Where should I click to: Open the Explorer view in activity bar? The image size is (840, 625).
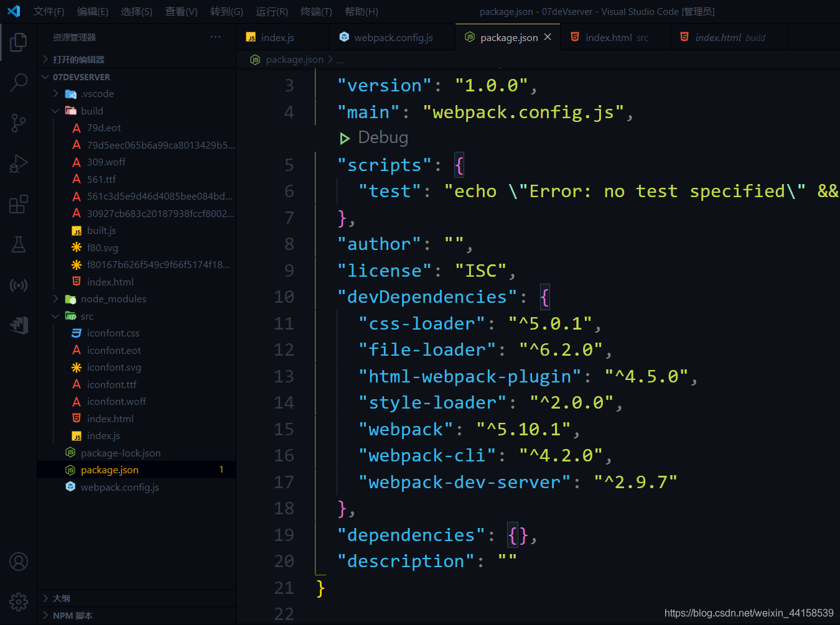(x=19, y=42)
